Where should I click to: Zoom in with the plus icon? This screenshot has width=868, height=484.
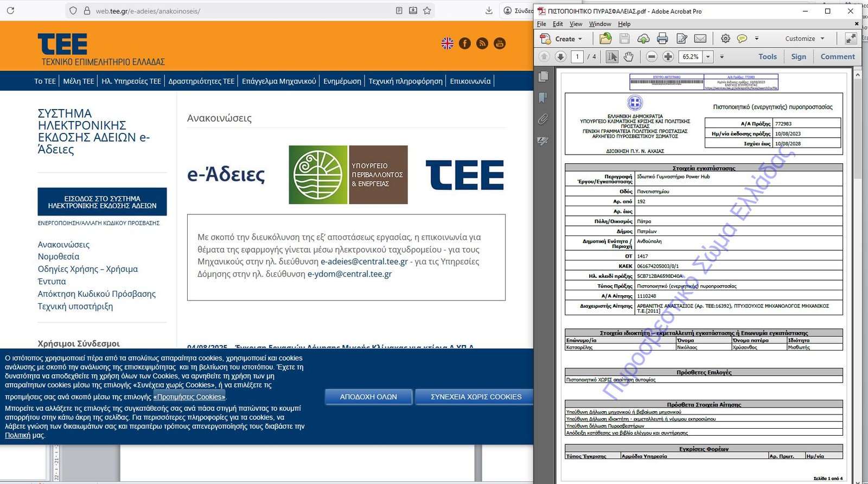(x=668, y=56)
